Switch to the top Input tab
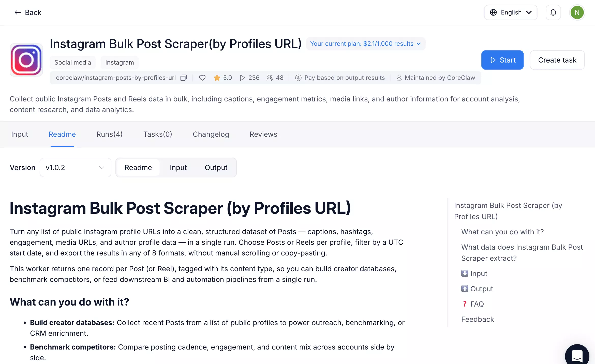The width and height of the screenshot is (595, 364). (x=20, y=134)
